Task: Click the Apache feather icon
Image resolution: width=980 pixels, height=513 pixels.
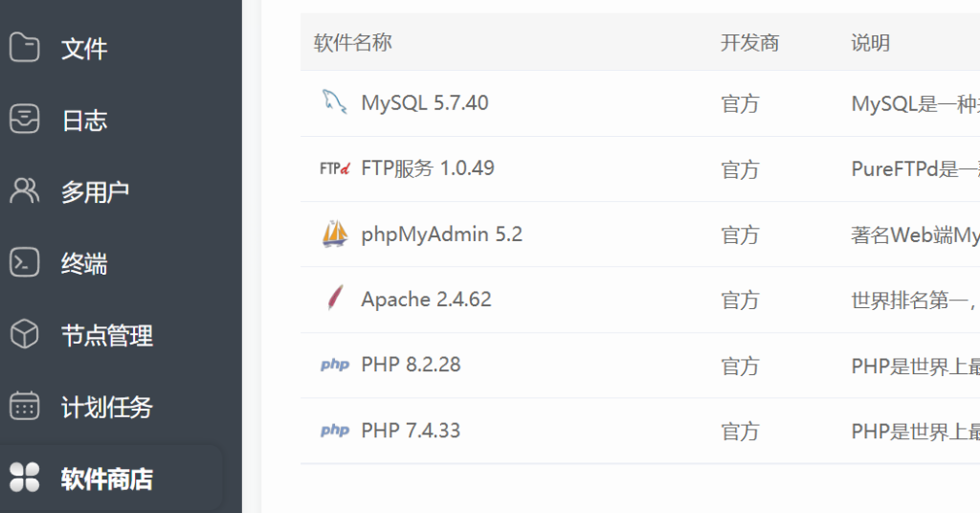Action: [x=335, y=298]
